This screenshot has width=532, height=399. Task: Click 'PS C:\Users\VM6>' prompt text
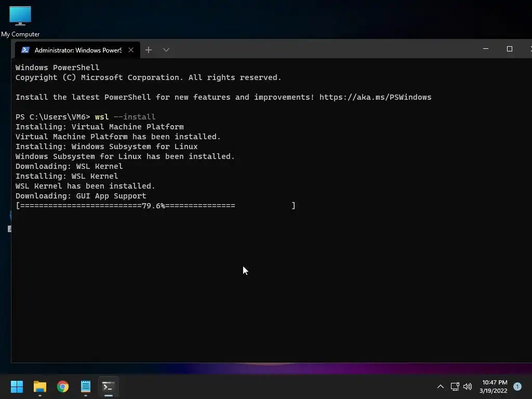coord(52,117)
